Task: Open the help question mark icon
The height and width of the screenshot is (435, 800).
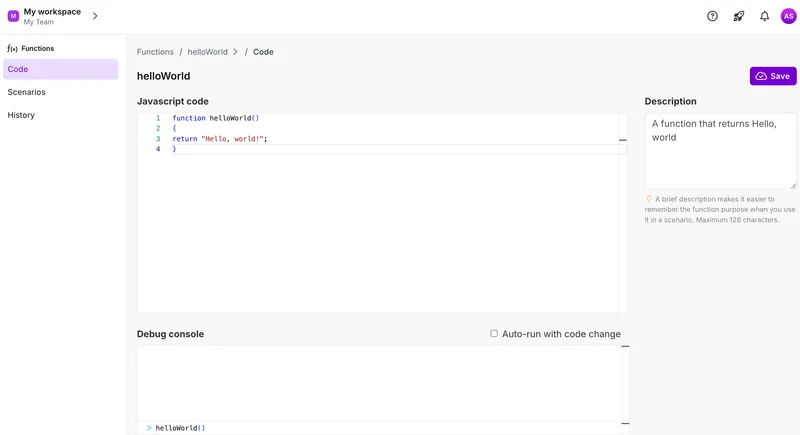Action: tap(712, 16)
